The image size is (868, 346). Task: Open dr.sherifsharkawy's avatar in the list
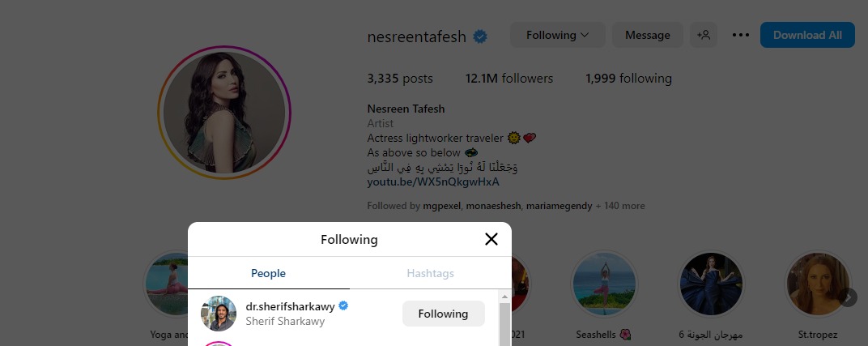219,314
